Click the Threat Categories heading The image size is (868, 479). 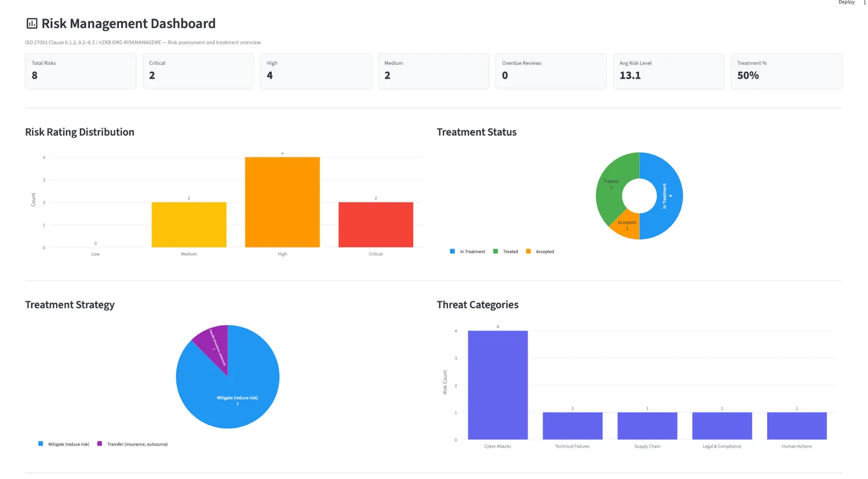pyautogui.click(x=477, y=304)
